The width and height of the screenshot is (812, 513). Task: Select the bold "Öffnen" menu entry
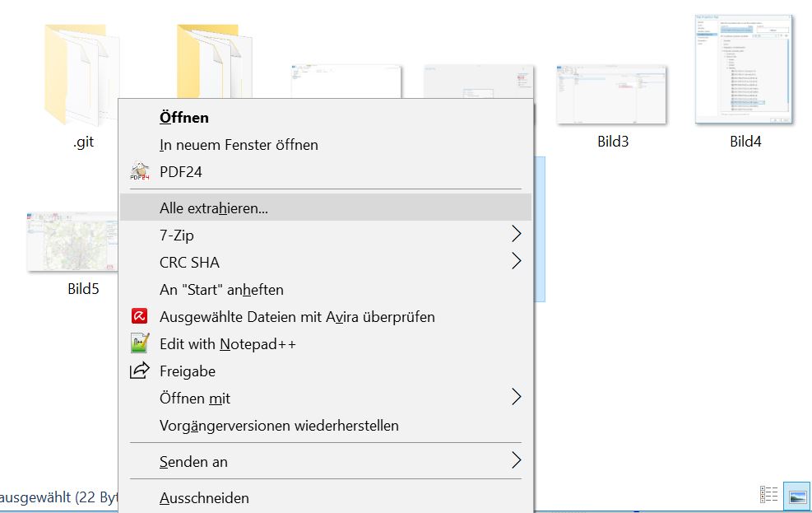click(x=184, y=118)
